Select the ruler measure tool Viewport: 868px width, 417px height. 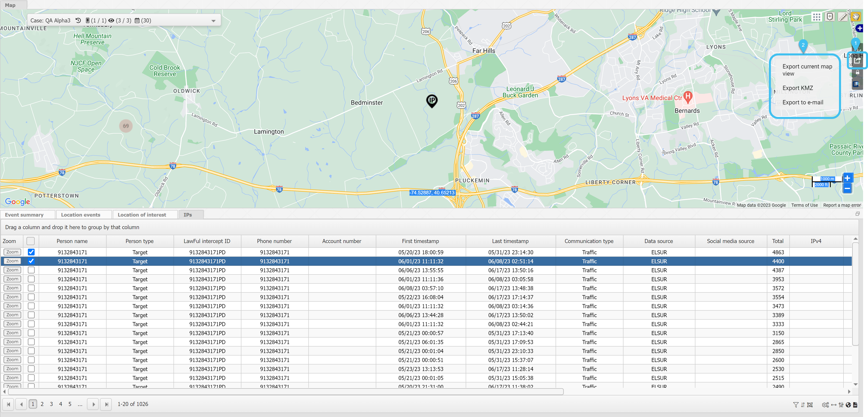[x=843, y=17]
